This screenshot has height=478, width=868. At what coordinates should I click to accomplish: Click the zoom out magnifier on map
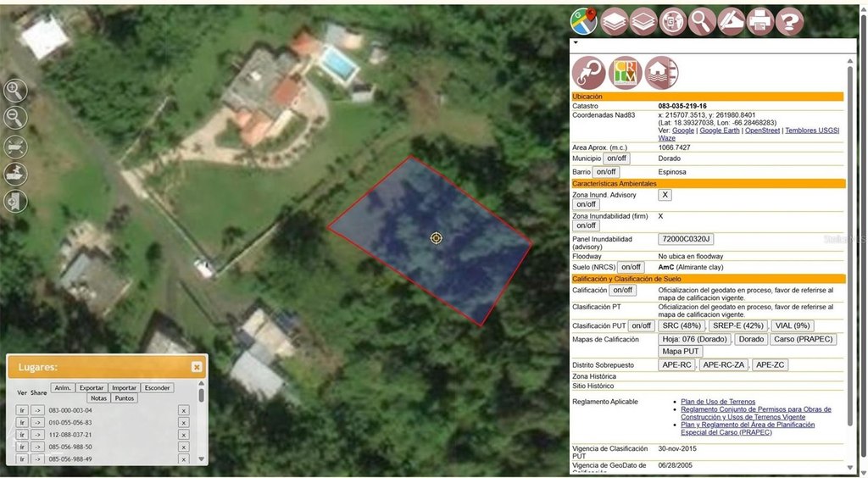pos(15,118)
